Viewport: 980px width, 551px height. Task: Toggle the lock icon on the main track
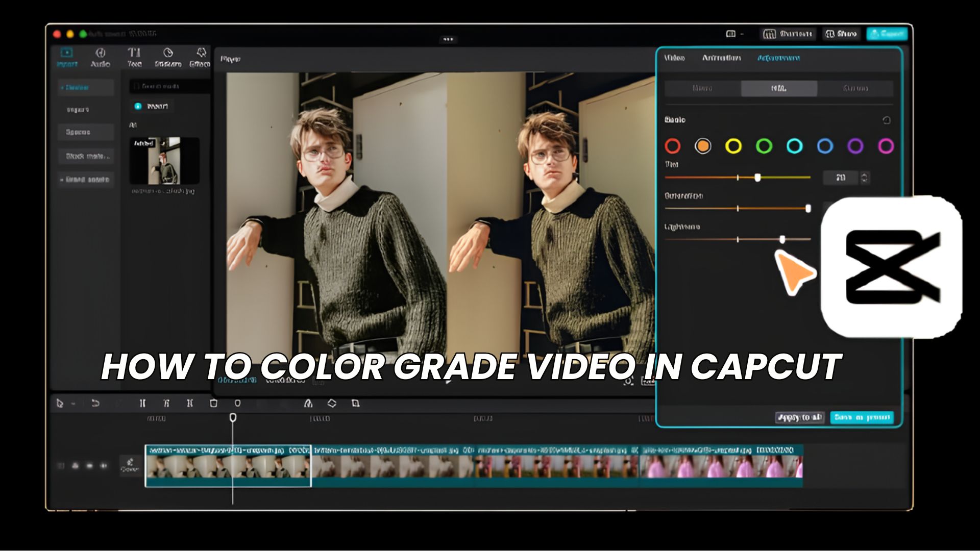coord(76,466)
